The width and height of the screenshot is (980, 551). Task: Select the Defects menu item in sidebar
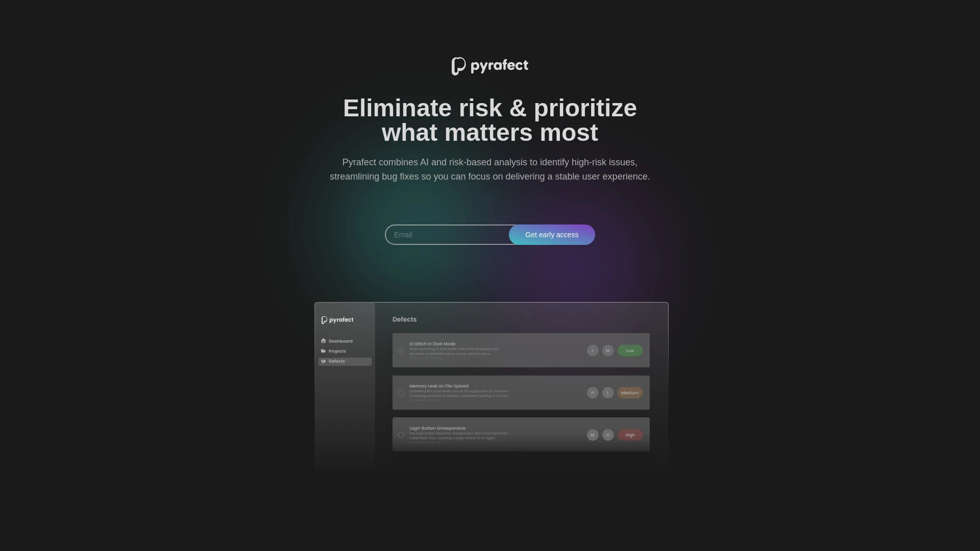345,361
